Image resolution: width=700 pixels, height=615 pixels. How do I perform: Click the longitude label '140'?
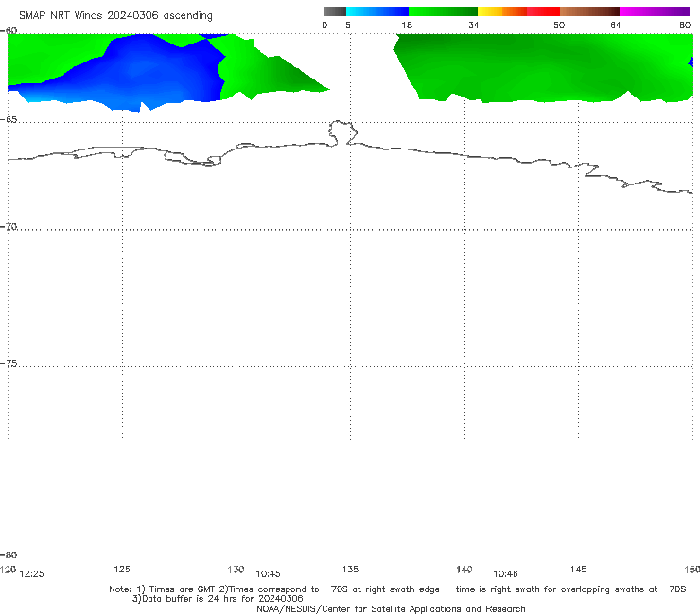[464, 569]
